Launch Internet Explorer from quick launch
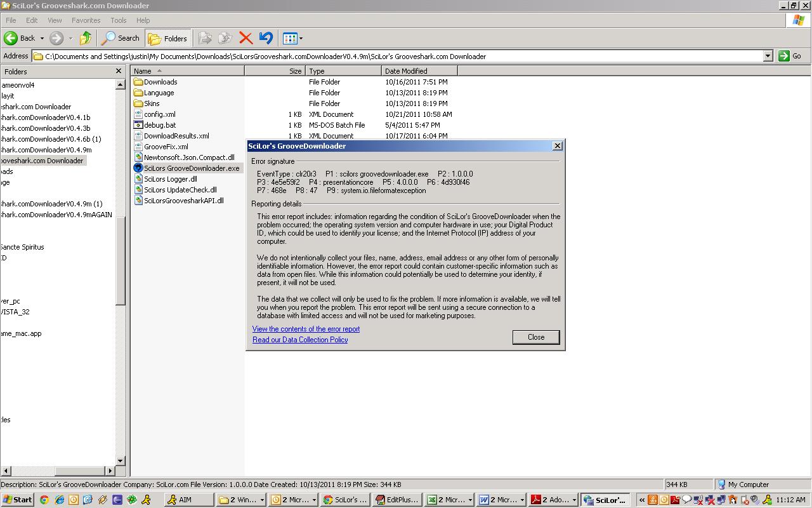 (x=59, y=500)
